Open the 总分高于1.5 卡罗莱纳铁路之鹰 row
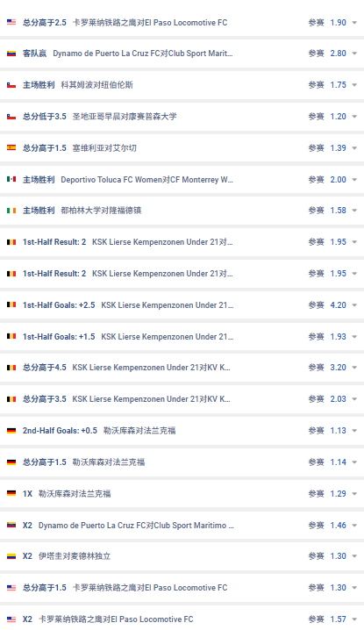 click(x=182, y=588)
